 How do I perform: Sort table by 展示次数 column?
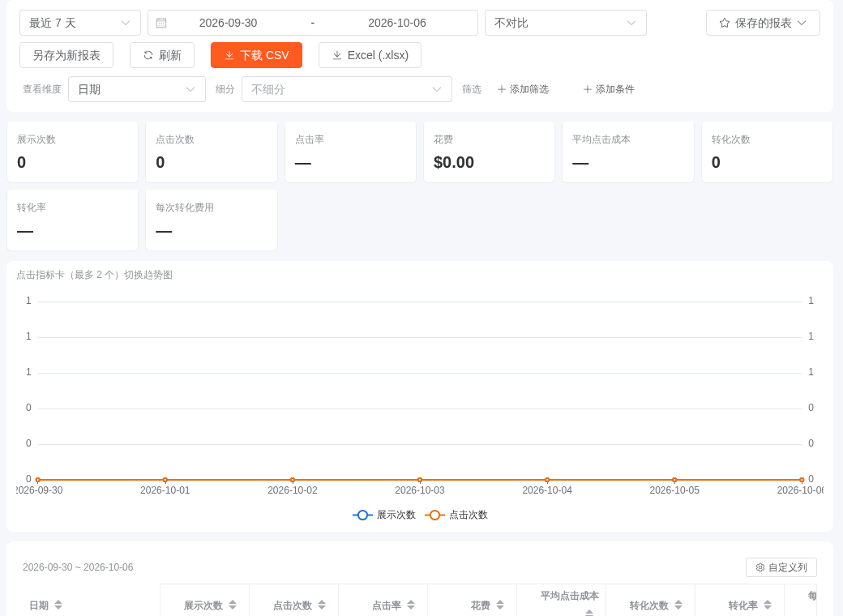(x=233, y=605)
